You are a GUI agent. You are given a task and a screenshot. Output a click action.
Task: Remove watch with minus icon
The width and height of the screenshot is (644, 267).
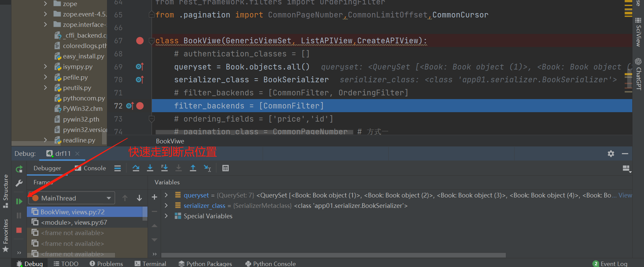[154, 212]
